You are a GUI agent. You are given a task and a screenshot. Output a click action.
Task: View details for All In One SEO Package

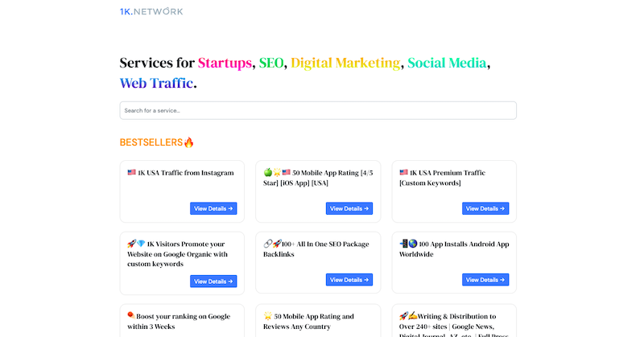coord(349,280)
